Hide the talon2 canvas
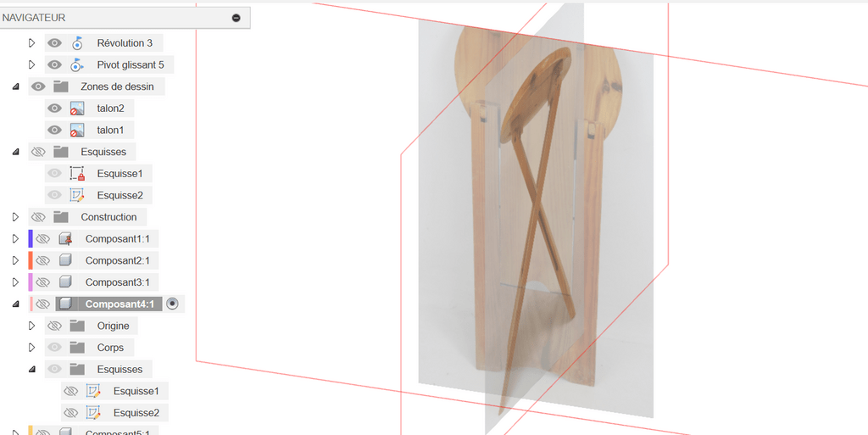The image size is (868, 435). [54, 109]
